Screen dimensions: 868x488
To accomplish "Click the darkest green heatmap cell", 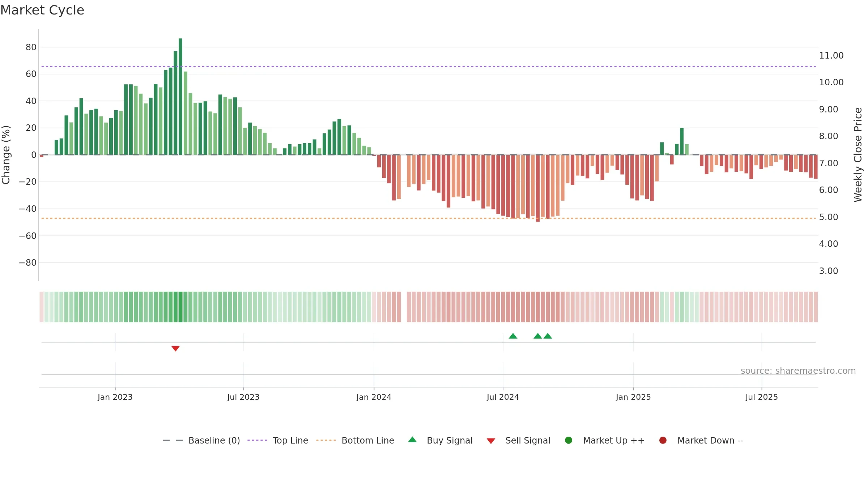I will pyautogui.click(x=180, y=307).
